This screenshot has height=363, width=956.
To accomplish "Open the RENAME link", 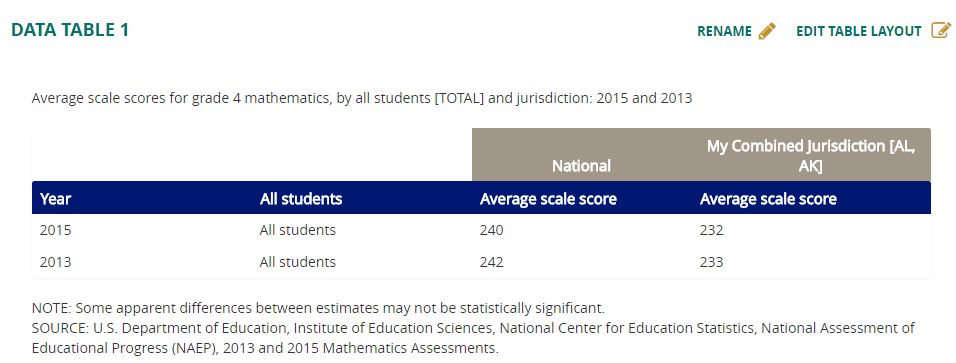I will tap(724, 31).
